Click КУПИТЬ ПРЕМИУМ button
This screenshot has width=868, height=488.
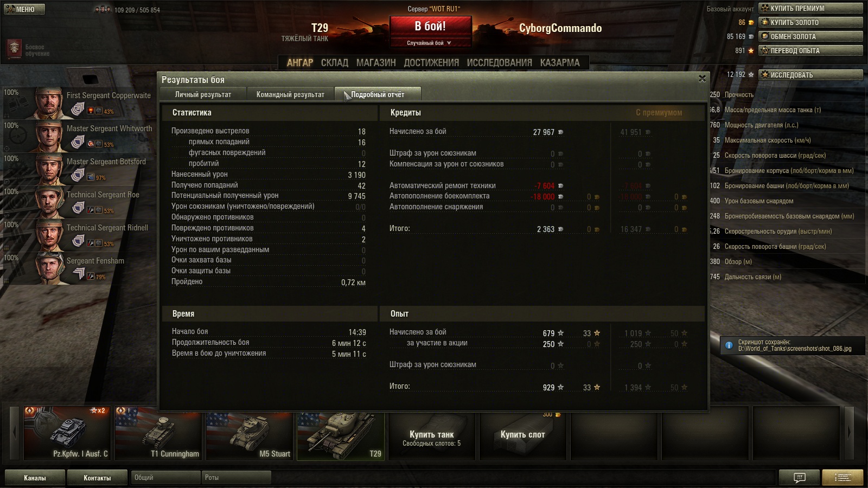(811, 8)
